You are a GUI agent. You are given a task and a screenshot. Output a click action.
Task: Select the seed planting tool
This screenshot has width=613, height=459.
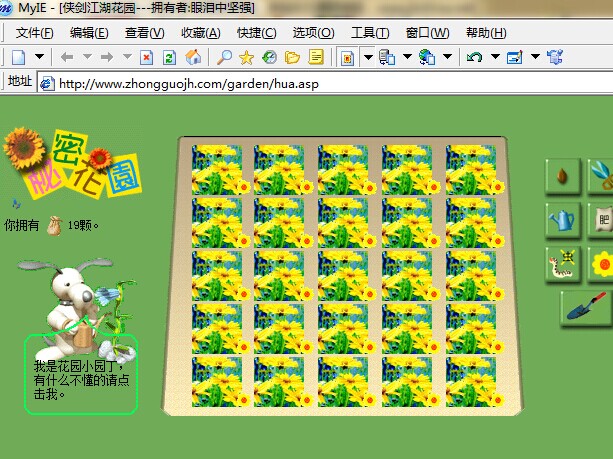click(563, 176)
